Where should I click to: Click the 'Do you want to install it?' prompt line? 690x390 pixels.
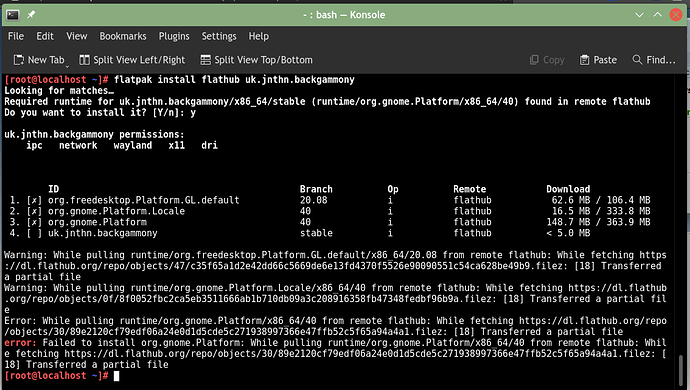pyautogui.click(x=100, y=113)
